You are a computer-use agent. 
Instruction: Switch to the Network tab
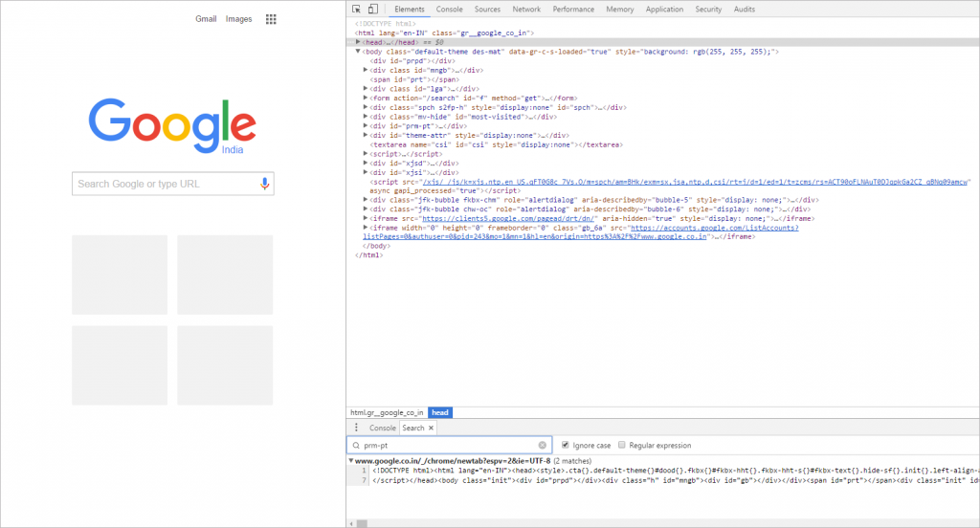526,9
